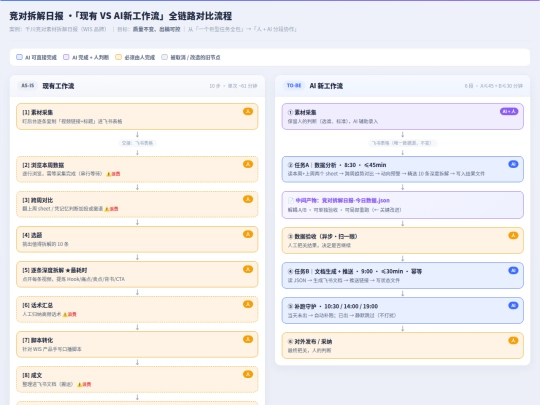Click the warning icon in 话术汇总 card

click(x=65, y=314)
